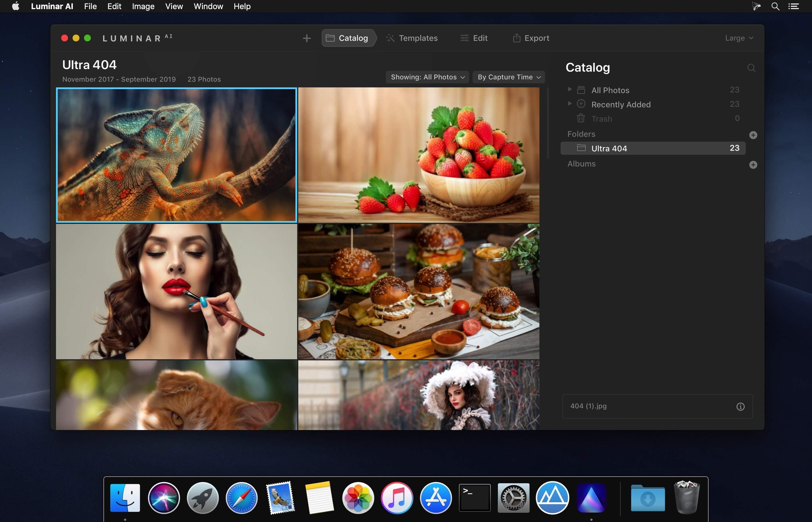Select the strawberries bowl photo thumbnail
Image resolution: width=812 pixels, height=522 pixels.
[418, 155]
